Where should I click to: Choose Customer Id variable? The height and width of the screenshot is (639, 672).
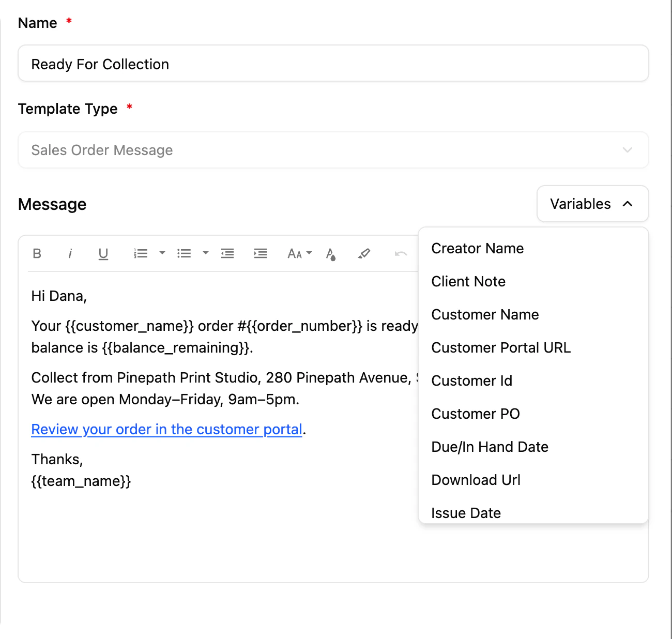click(x=533, y=381)
